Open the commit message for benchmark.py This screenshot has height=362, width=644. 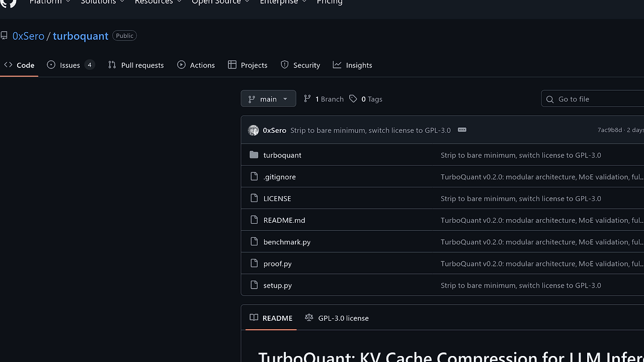[542, 242]
